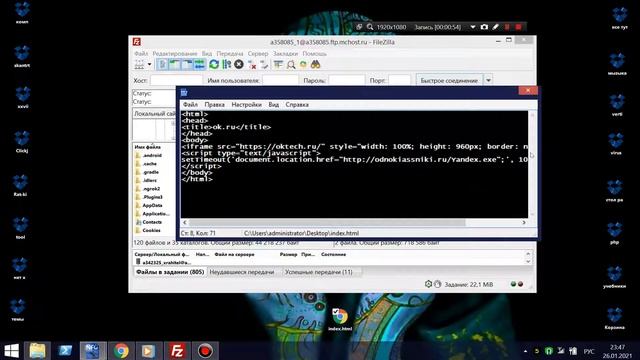Image resolution: width=640 pixels, height=360 pixels.
Task: Open the editor's Справка menu
Action: [x=297, y=104]
